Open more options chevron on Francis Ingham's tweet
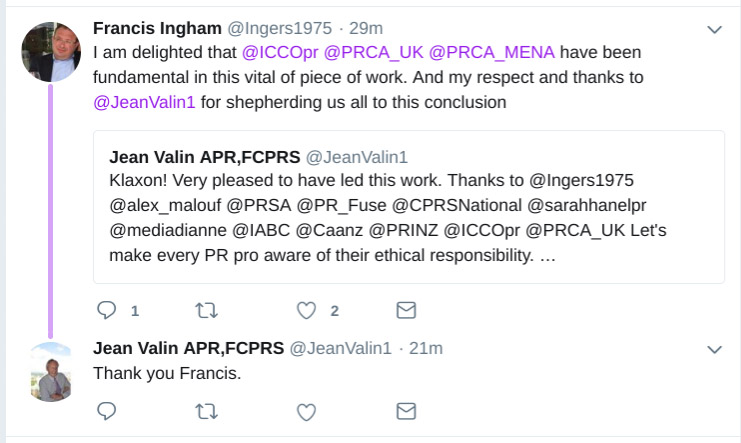 pyautogui.click(x=714, y=30)
